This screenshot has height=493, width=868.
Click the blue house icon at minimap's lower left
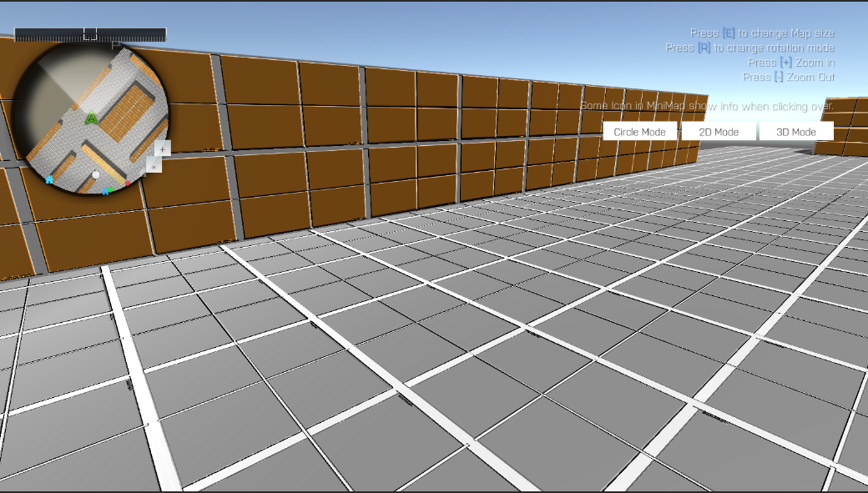pos(49,180)
